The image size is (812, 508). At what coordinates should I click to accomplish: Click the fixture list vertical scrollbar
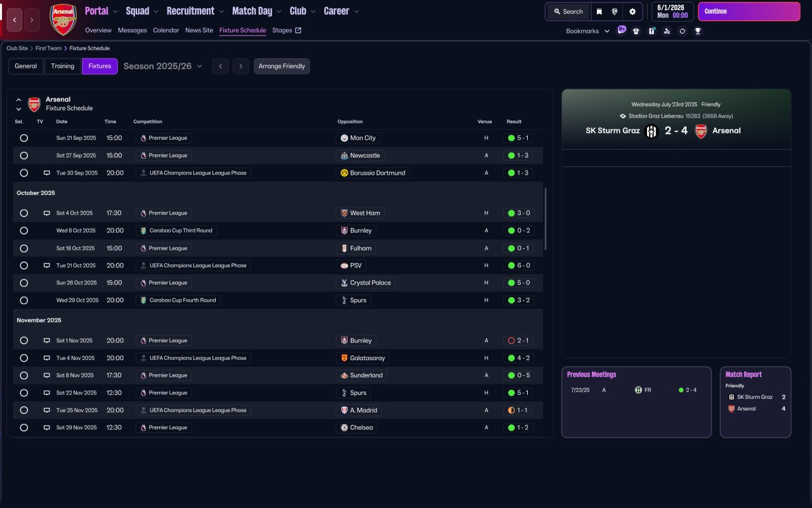pos(546,219)
